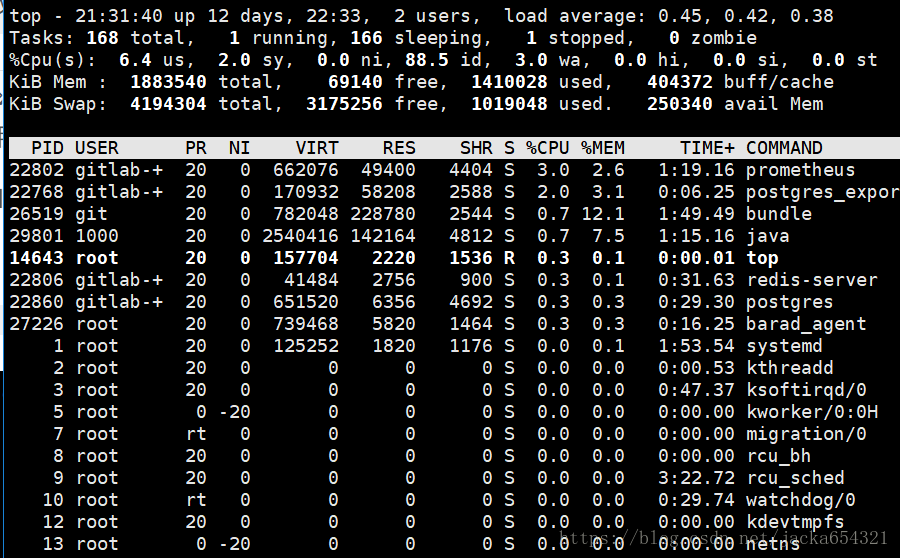This screenshot has height=558, width=900.
Task: Click the 166 sleeping tasks value
Action: point(366,38)
